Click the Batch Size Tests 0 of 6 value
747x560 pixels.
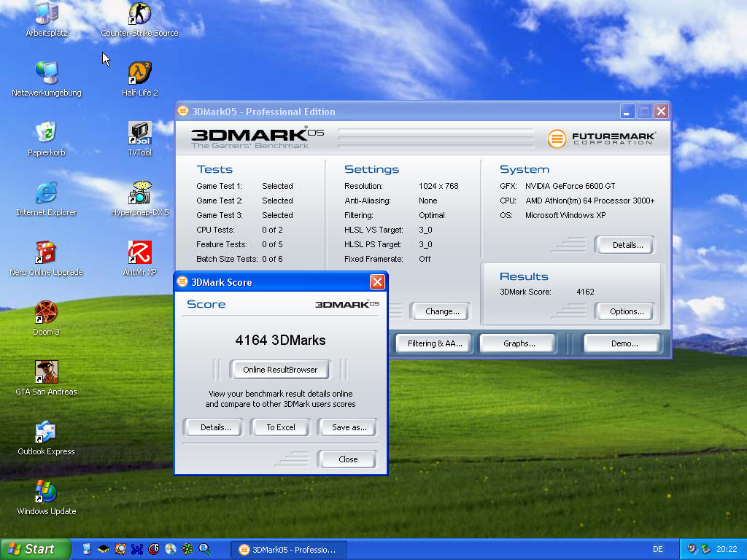point(272,259)
